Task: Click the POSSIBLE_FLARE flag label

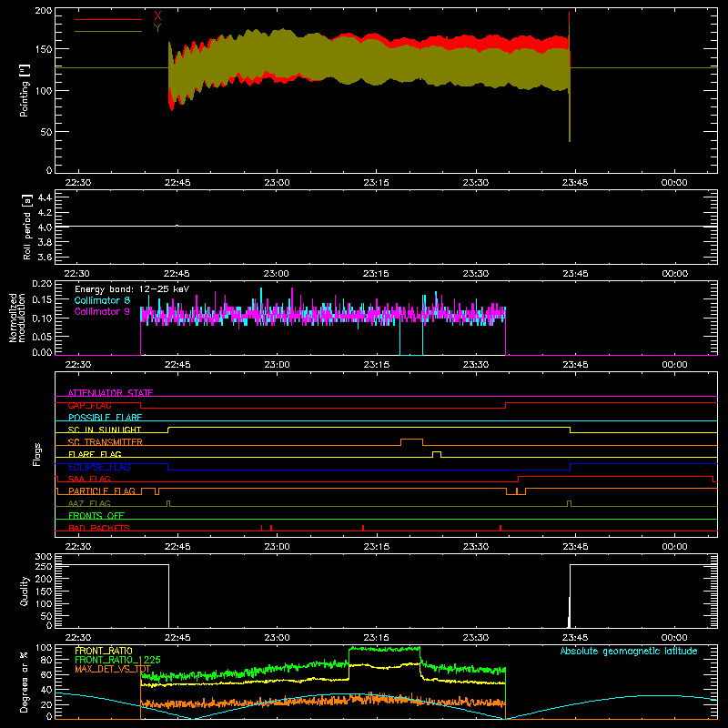Action: (105, 418)
